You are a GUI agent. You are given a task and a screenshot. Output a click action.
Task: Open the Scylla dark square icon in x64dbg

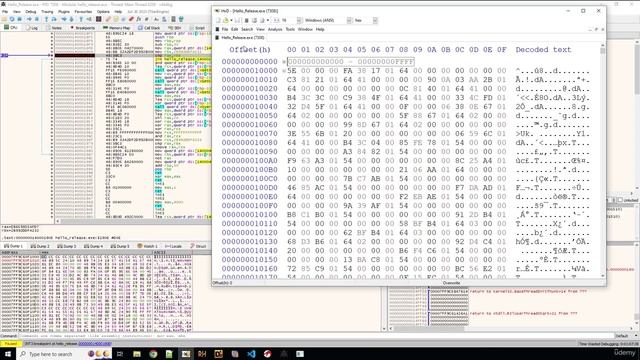(98, 19)
